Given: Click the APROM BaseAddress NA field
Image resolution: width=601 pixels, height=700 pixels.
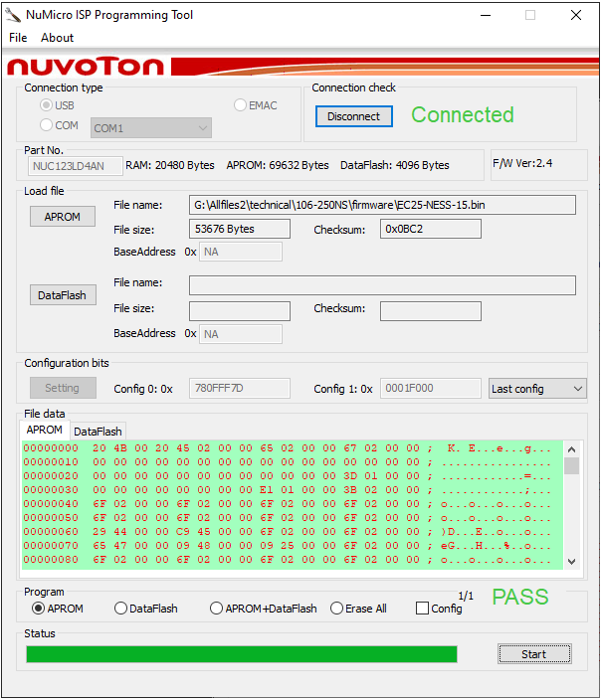Looking at the screenshot, I should [x=241, y=252].
